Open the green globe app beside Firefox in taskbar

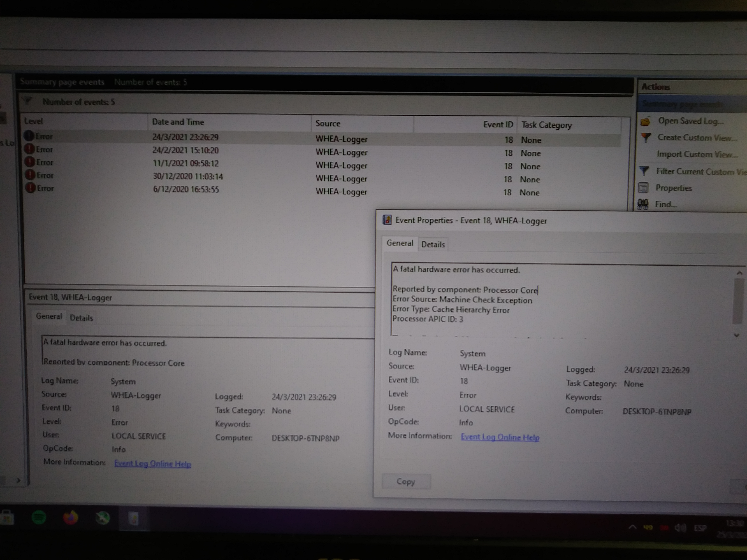102,518
